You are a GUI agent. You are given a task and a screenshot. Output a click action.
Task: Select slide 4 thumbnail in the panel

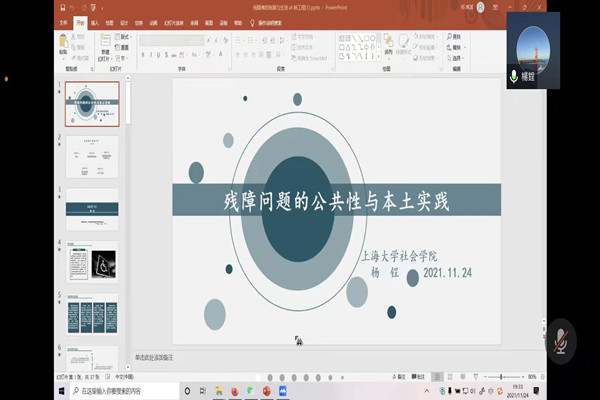(92, 260)
